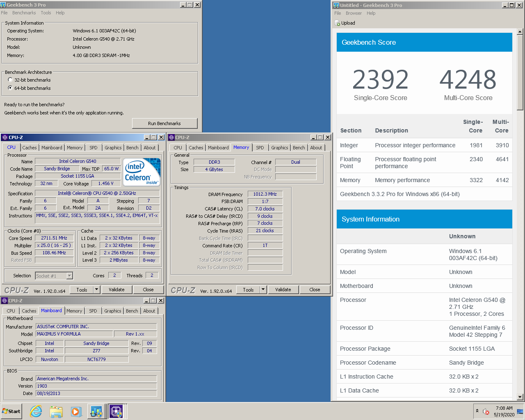The height and width of the screenshot is (420, 525).
Task: Expand Tools dropdown arrow in CPU-Z CPU window
Action: tap(97, 290)
